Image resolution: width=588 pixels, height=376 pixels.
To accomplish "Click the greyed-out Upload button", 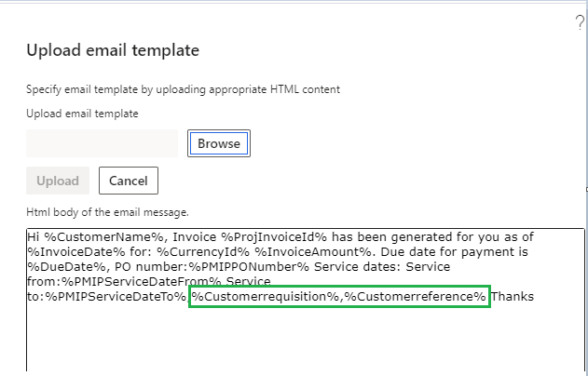I will point(57,181).
